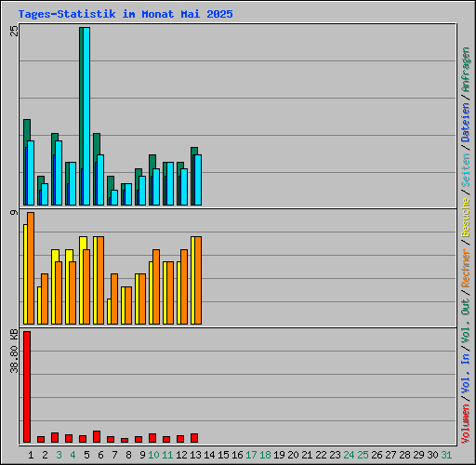476x465 pixels.
Task: Click green day '31' on the x-axis
Action: click(x=446, y=455)
